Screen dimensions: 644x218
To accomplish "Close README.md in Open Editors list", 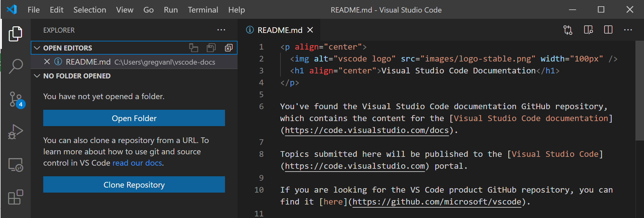I will [x=47, y=62].
